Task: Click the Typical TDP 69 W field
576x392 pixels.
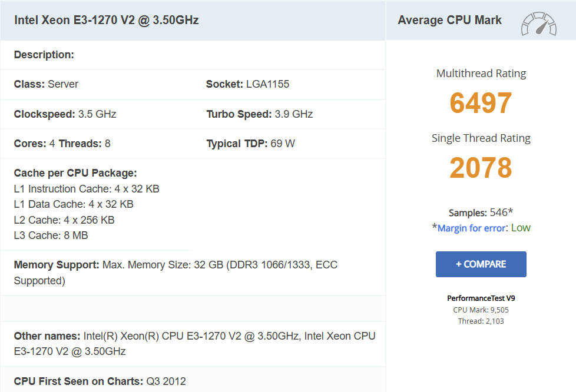Action: 250,144
